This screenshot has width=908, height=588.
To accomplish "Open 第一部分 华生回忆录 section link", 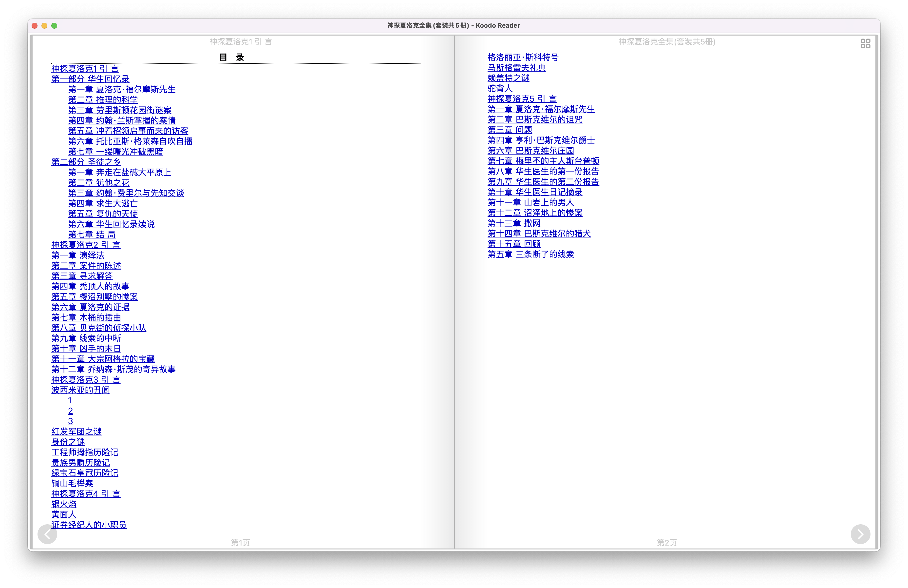I will [x=90, y=79].
